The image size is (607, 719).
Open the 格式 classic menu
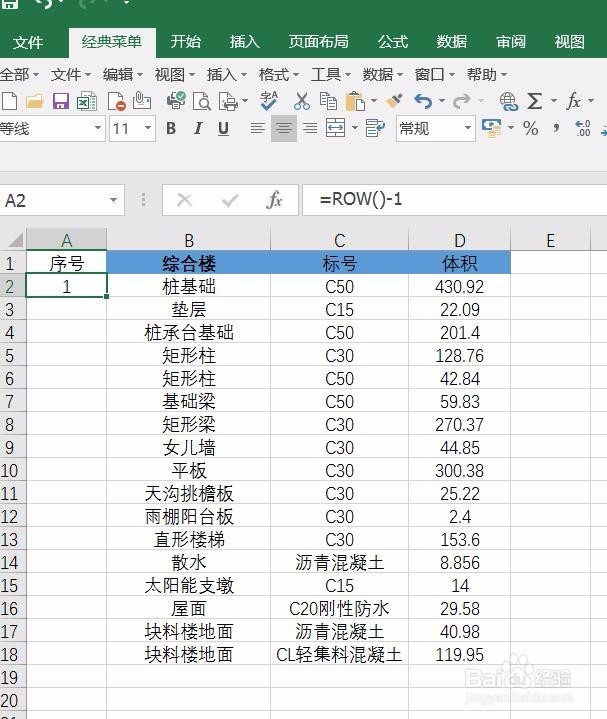click(278, 74)
